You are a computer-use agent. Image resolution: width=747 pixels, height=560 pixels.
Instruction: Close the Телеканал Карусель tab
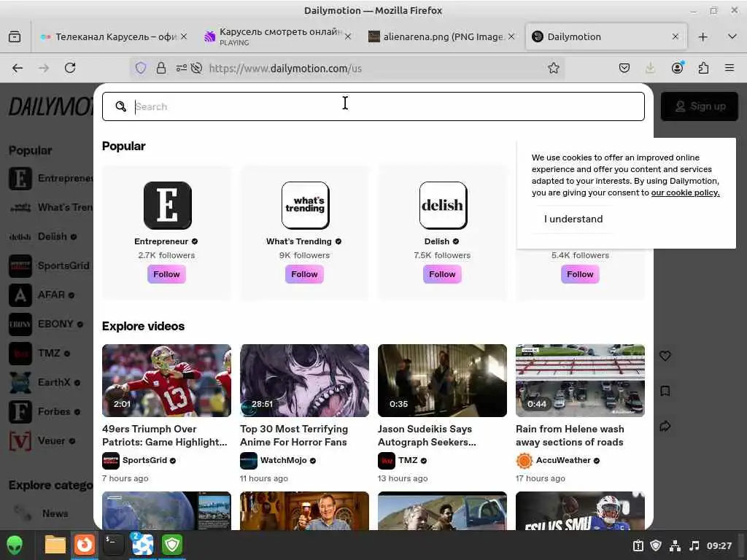point(184,36)
